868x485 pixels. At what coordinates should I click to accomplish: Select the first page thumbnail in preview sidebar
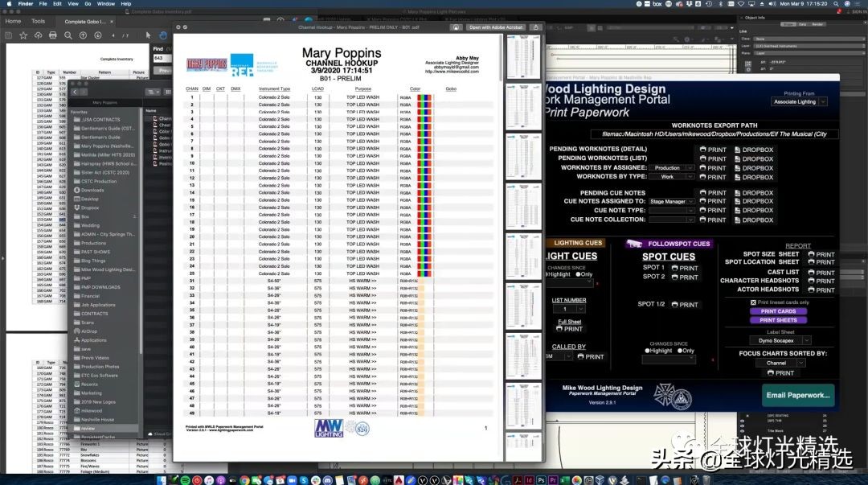point(523,58)
